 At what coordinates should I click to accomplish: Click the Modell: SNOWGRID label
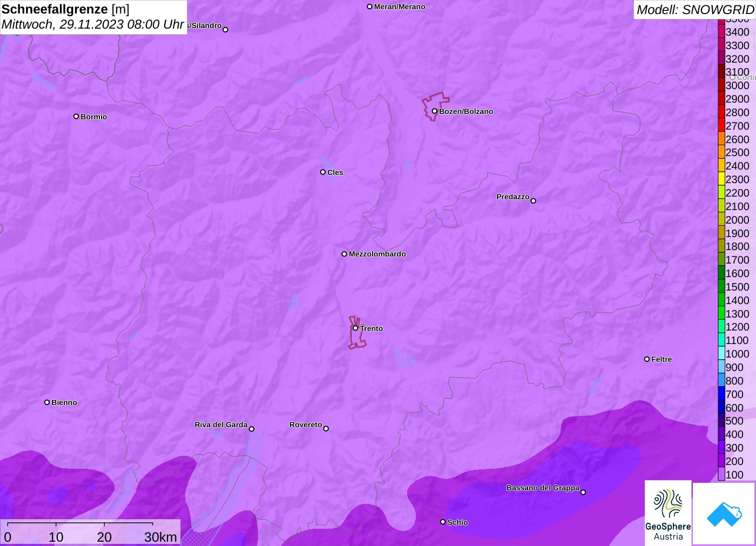pyautogui.click(x=695, y=10)
